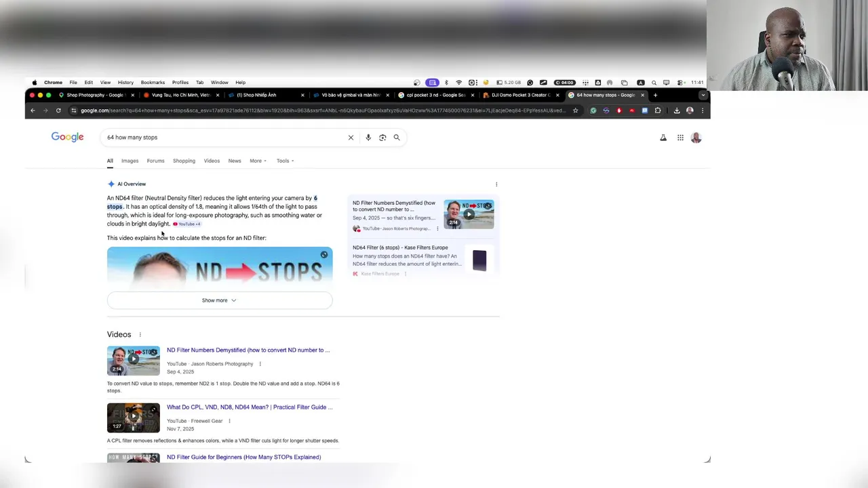Open ND Filter Guide for Beginners link
The width and height of the screenshot is (868, 488).
click(243, 457)
